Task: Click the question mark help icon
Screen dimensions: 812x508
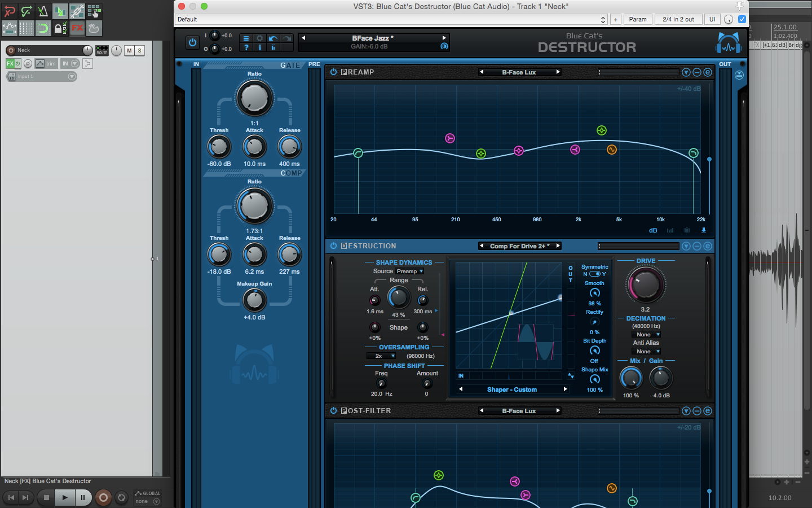Action: pyautogui.click(x=246, y=48)
